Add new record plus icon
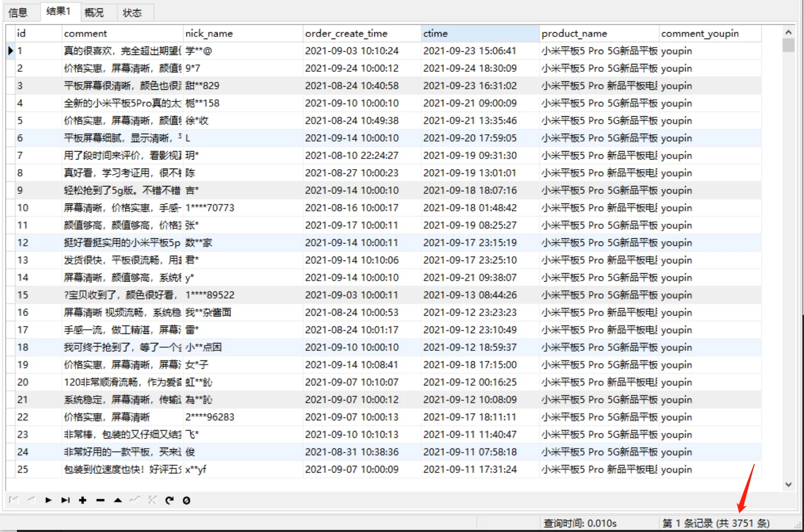Screen dimensions: 804x532 click(82, 500)
